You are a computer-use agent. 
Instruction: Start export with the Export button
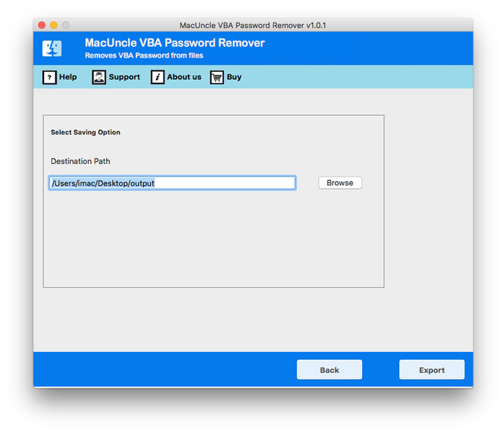[x=431, y=369]
